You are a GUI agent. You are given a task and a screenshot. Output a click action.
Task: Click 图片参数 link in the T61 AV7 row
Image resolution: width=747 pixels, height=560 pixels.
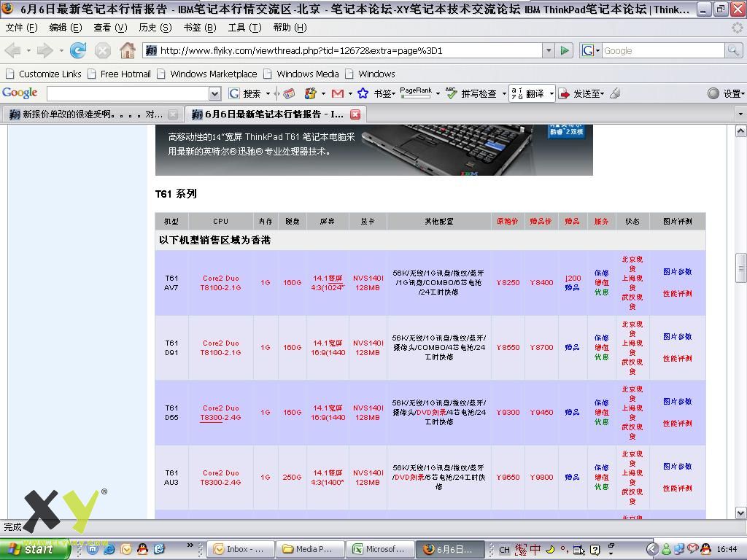tap(678, 271)
